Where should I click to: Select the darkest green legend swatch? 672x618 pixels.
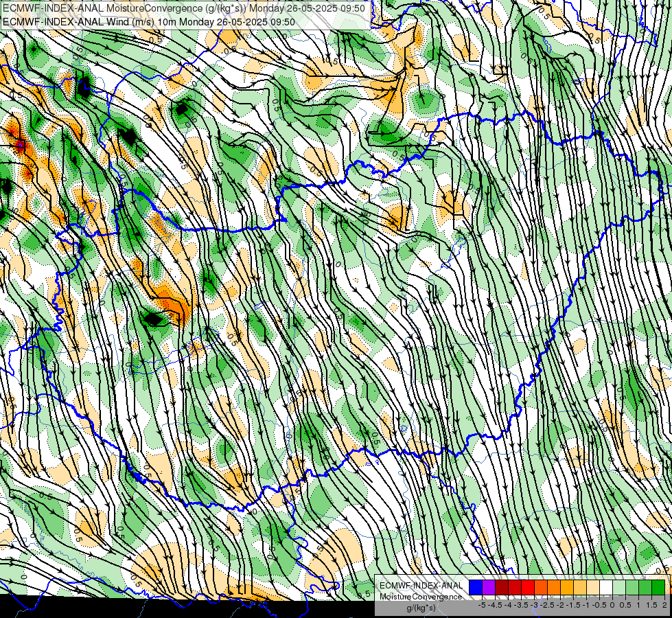coord(658,587)
